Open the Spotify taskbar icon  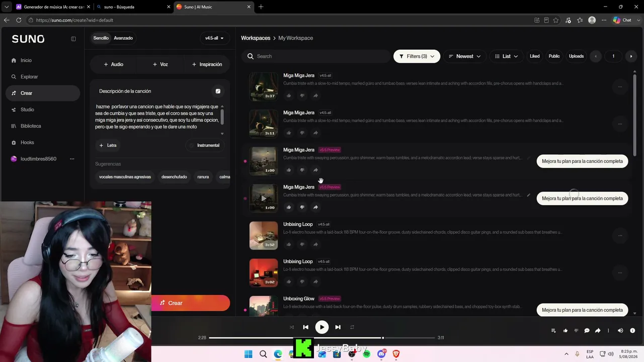click(366, 354)
